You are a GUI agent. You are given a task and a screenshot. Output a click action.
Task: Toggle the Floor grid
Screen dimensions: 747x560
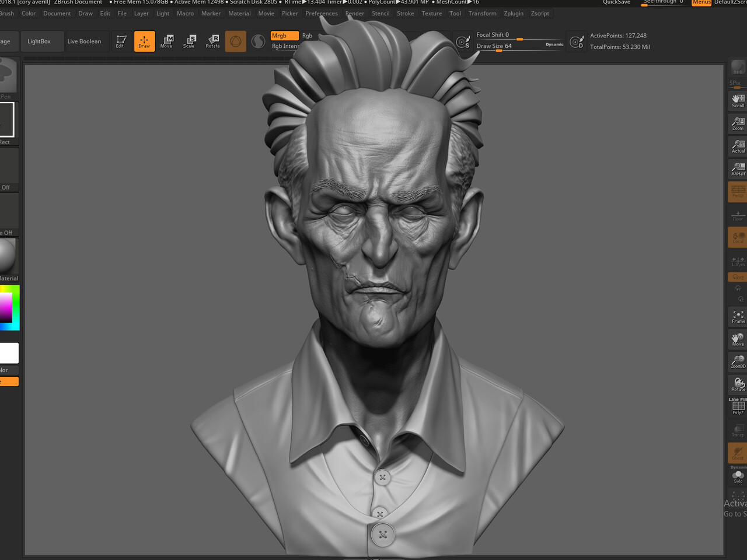[738, 215]
